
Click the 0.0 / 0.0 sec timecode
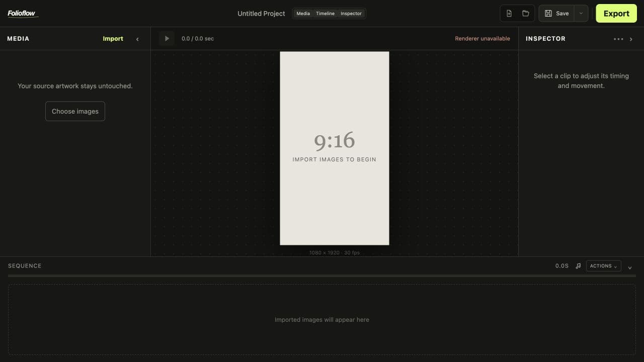[x=198, y=39]
